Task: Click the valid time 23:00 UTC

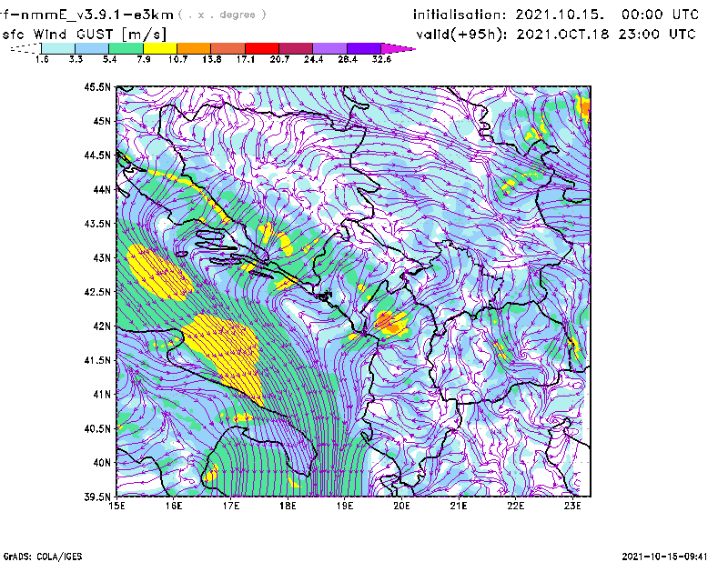Action: point(657,34)
